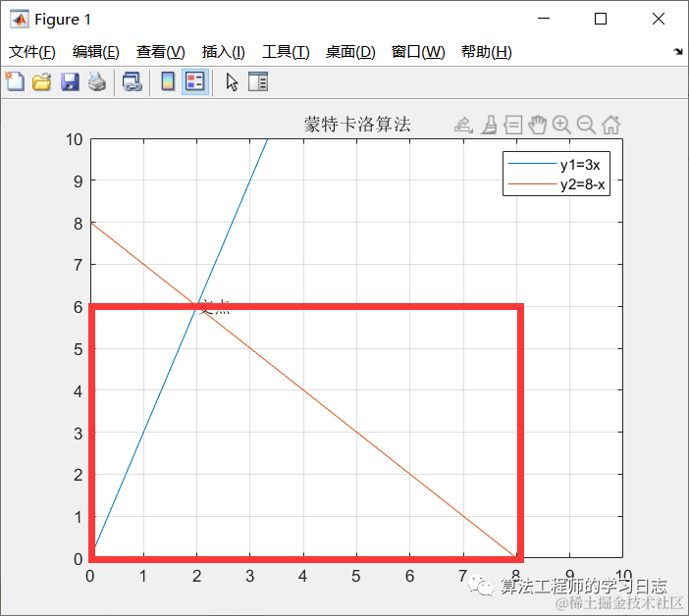Image resolution: width=689 pixels, height=616 pixels.
Task: Minimize the Figure 1 window
Action: 544,19
